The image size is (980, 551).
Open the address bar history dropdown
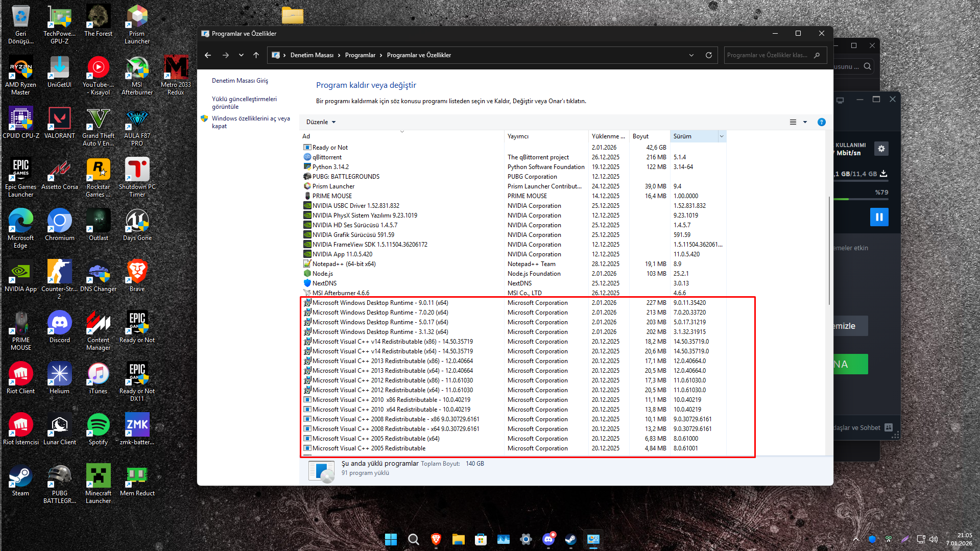691,55
